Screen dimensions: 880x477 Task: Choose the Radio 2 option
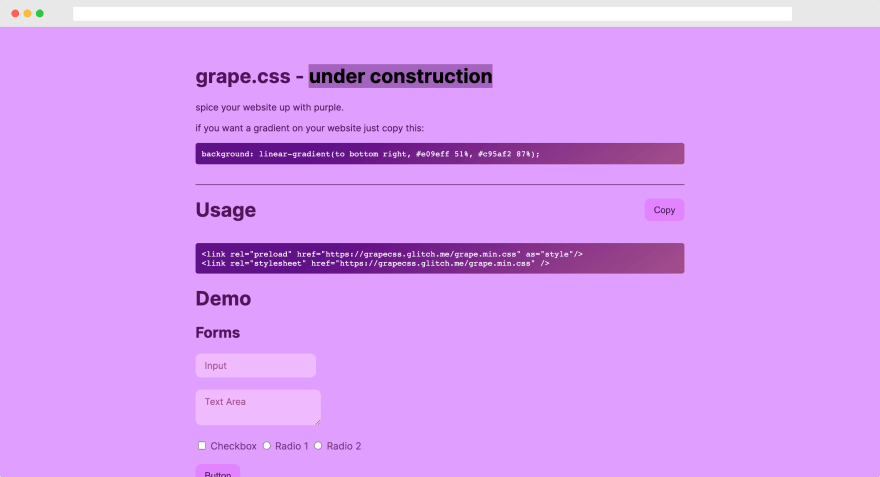[318, 446]
